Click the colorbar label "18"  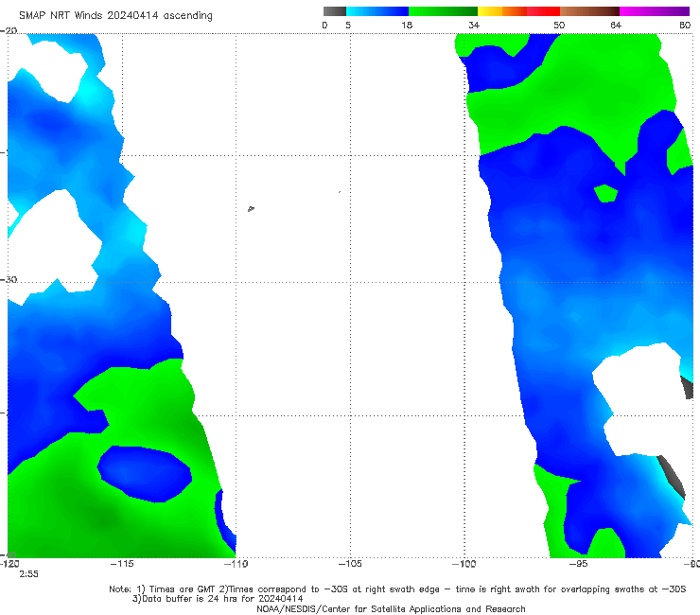[x=407, y=25]
